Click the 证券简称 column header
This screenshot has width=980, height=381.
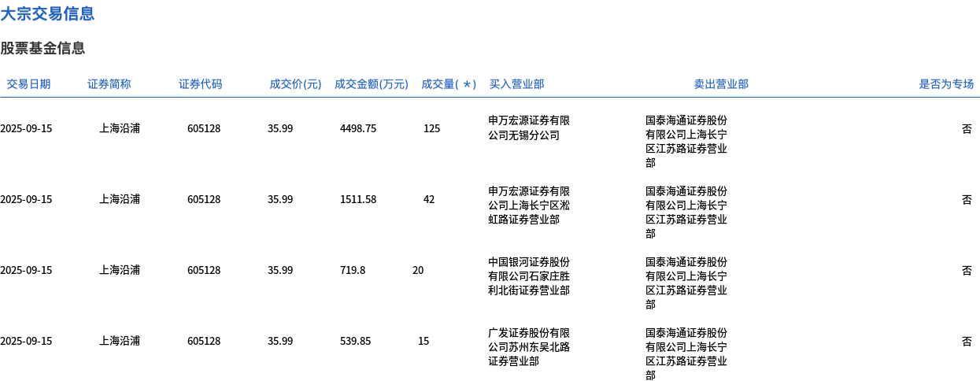(109, 84)
